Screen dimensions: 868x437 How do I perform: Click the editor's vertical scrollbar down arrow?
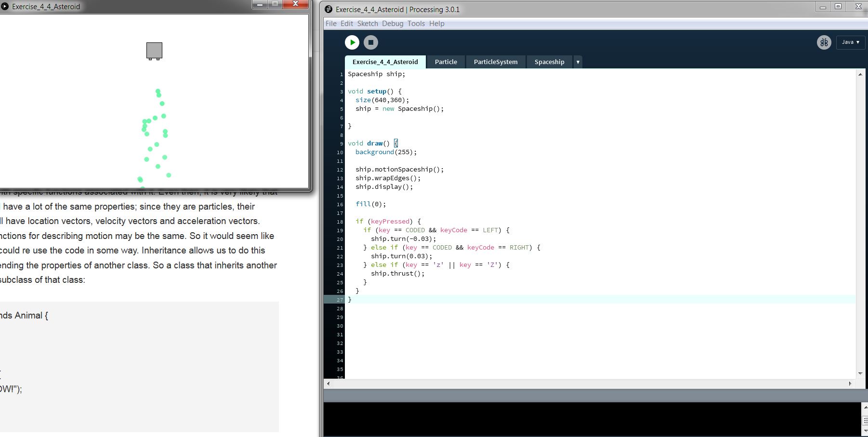click(860, 373)
